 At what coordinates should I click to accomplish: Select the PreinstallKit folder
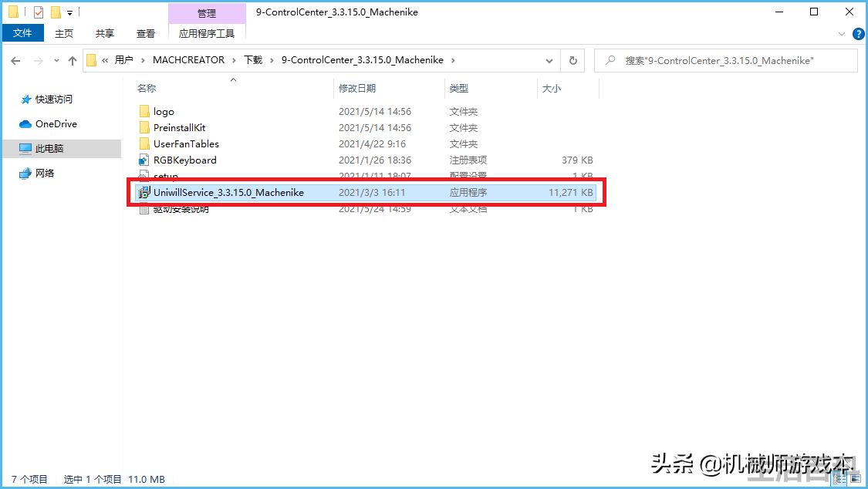(x=179, y=128)
